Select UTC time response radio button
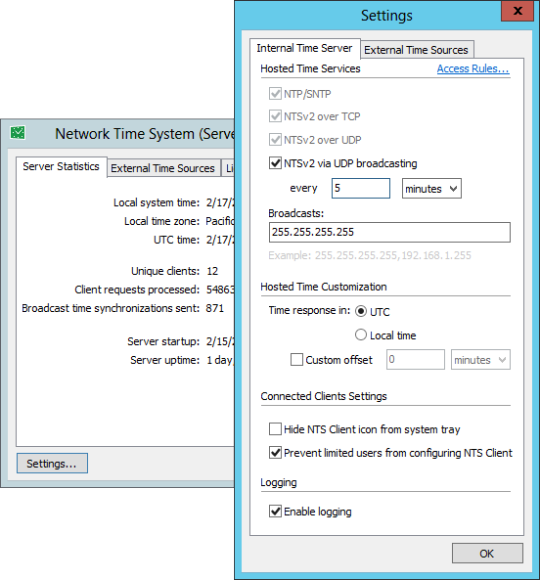 tap(361, 311)
